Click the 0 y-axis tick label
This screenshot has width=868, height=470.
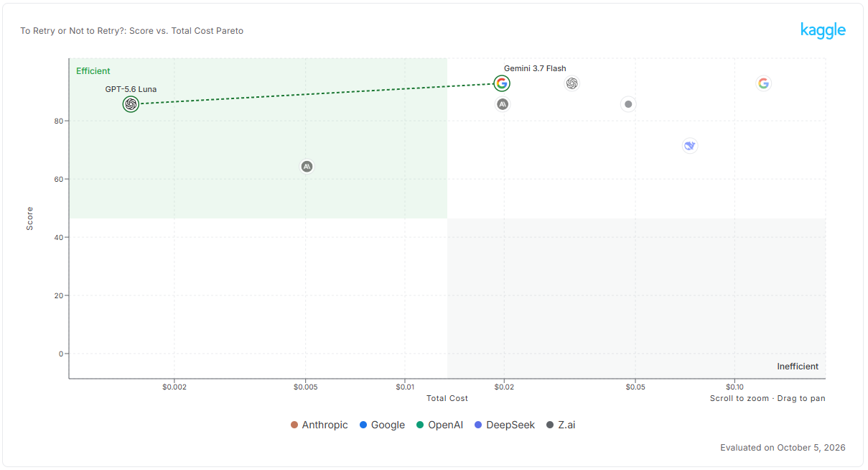point(61,354)
